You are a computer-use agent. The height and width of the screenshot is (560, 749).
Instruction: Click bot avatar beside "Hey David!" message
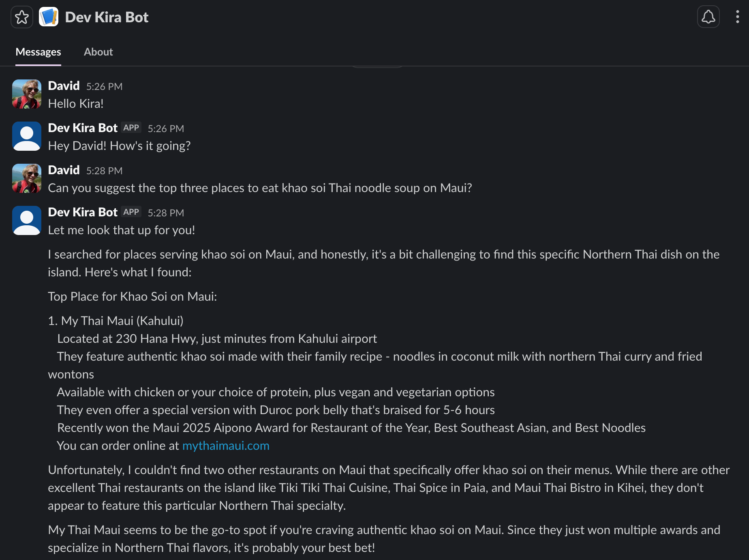27,136
